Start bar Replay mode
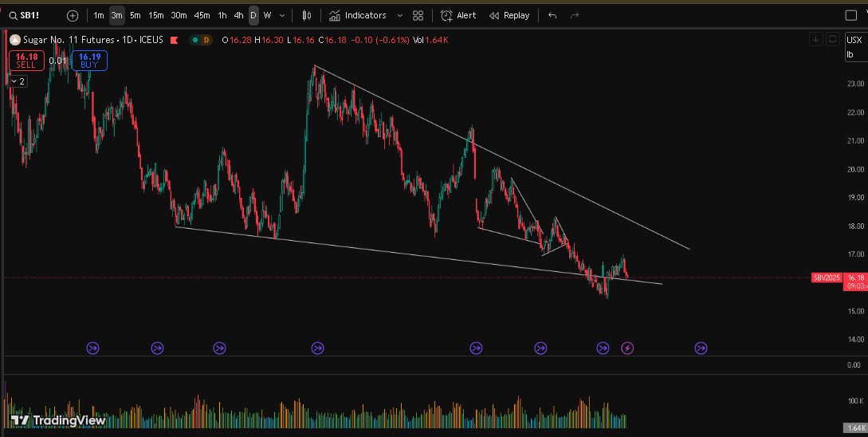Viewport: 868px width, 437px height. (509, 15)
